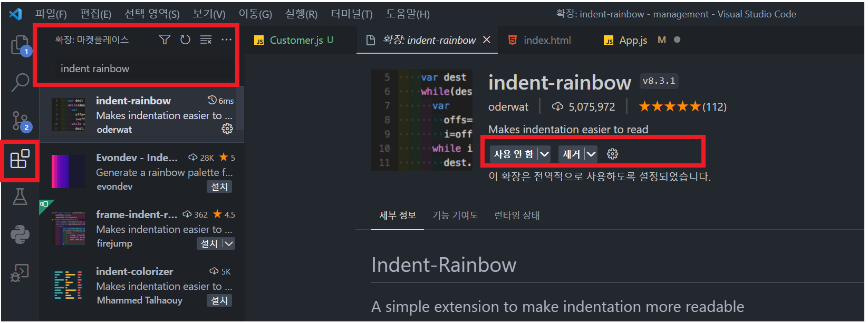868x323 pixels.
Task: Open the Run and Debug icon
Action: pyautogui.click(x=20, y=272)
